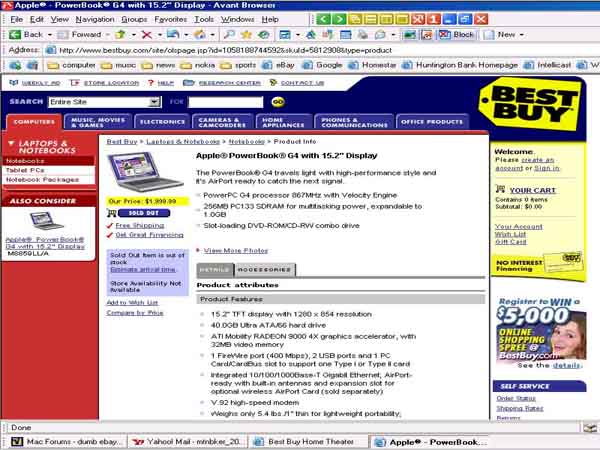Open the Tools menu
Viewport: 600px width, 450px height.
pyautogui.click(x=204, y=19)
